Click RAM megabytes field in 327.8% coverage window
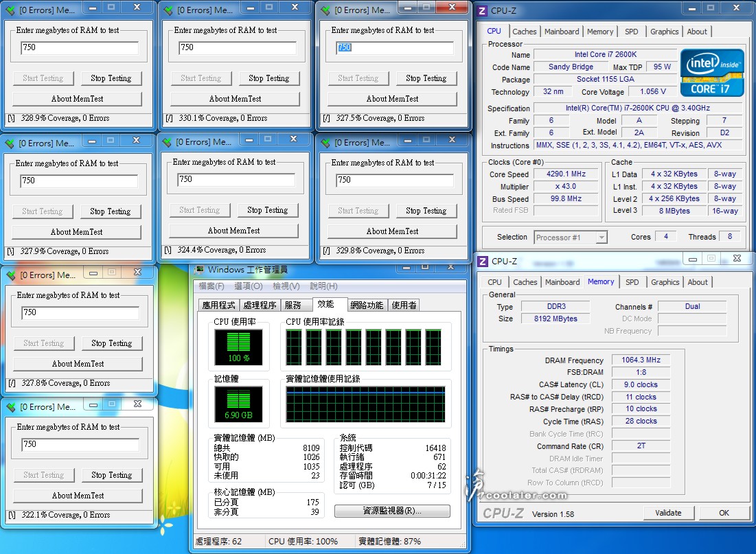 [80, 312]
